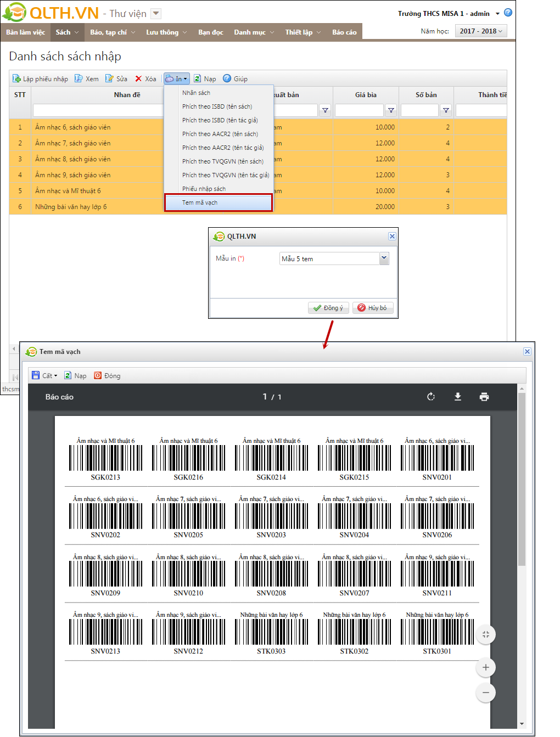Open the Thư viện module dropdown

pos(156,14)
